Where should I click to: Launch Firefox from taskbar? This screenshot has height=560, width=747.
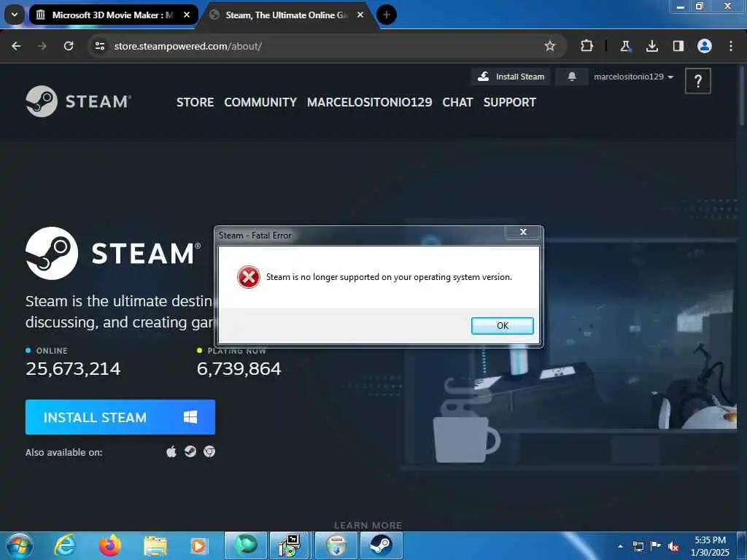pos(109,545)
